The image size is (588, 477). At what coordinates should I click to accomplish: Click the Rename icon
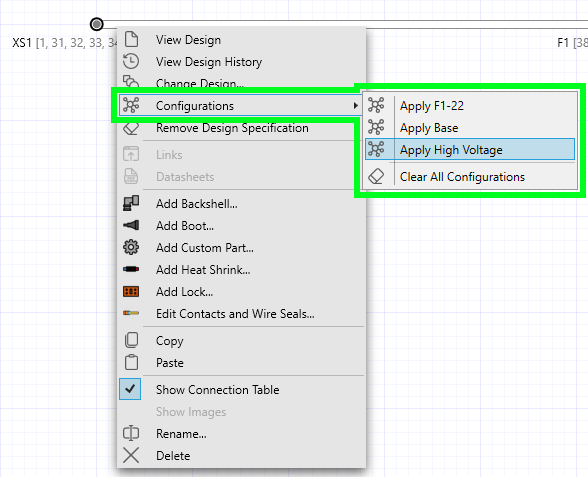131,433
